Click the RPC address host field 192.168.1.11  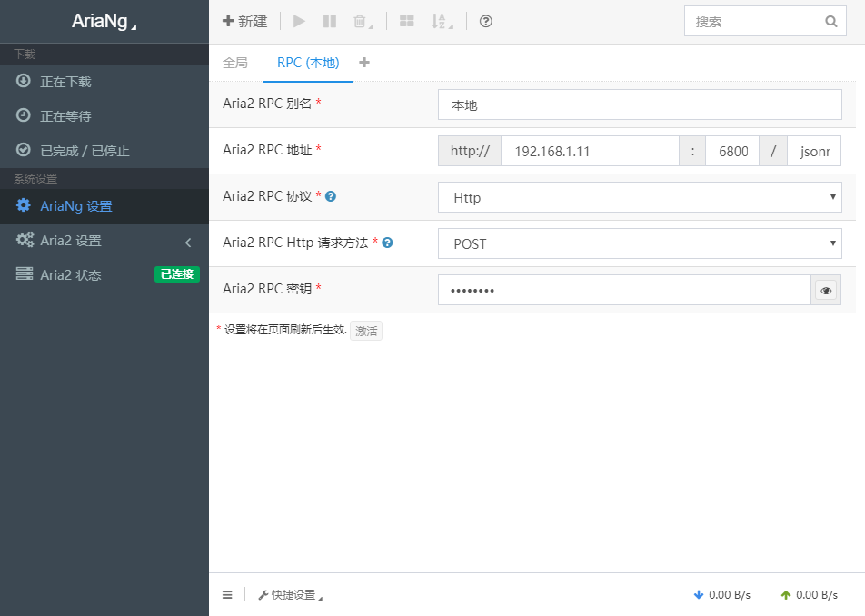(590, 151)
